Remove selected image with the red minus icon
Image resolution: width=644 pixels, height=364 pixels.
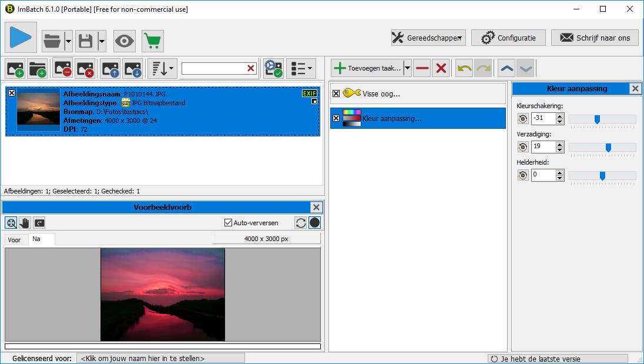tap(63, 69)
